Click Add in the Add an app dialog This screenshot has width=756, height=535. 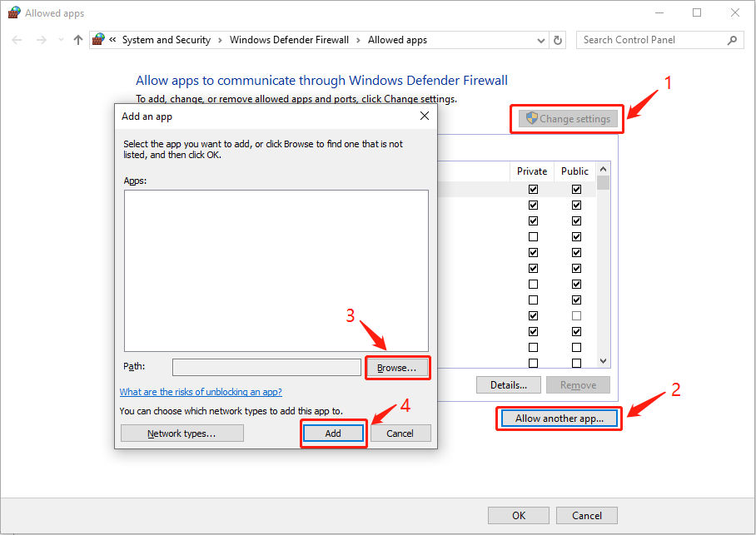[333, 433]
